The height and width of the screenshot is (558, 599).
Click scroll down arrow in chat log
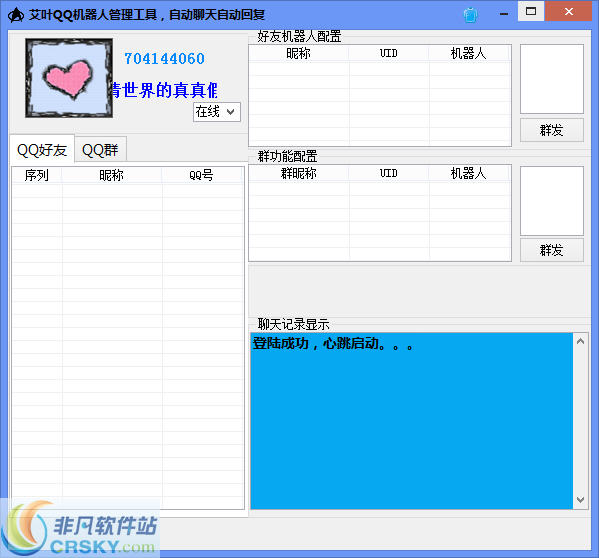click(580, 500)
